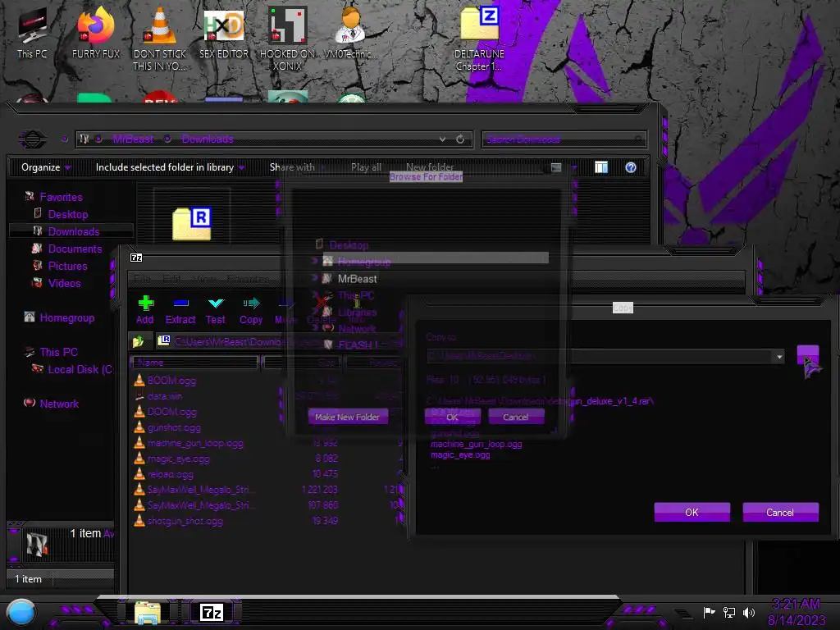The image size is (840, 630).
Task: Expand the Network node in Browse For Folder
Action: (x=315, y=328)
